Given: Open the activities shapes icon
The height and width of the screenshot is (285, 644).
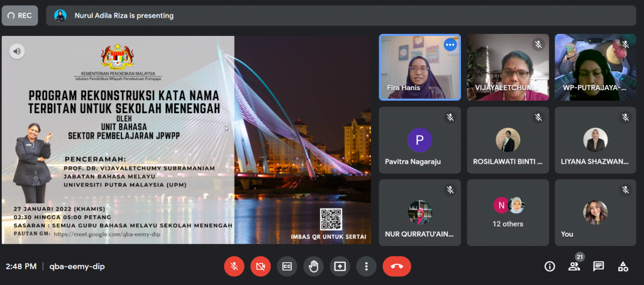Looking at the screenshot, I should tap(623, 266).
